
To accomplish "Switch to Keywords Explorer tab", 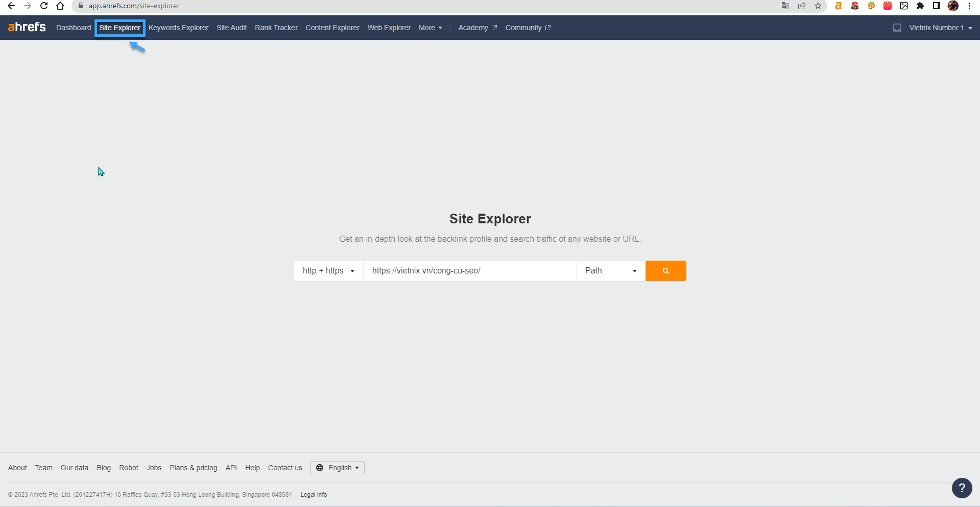I will [178, 28].
